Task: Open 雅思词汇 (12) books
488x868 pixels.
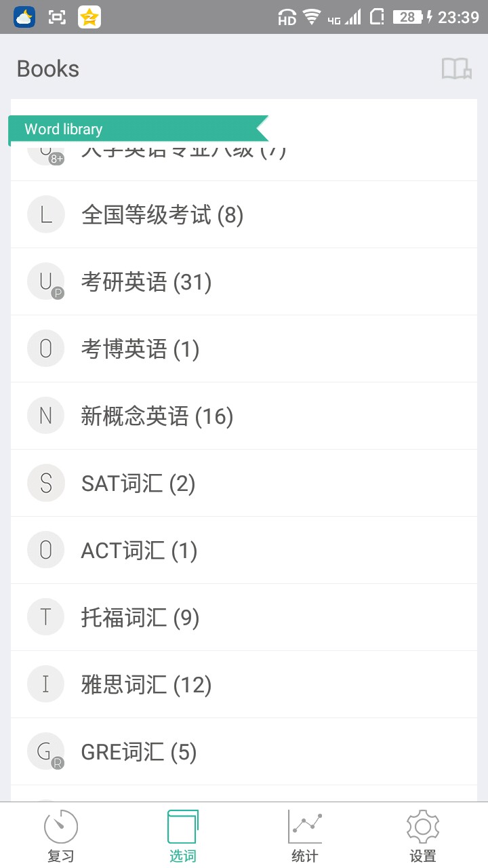Action: (146, 685)
